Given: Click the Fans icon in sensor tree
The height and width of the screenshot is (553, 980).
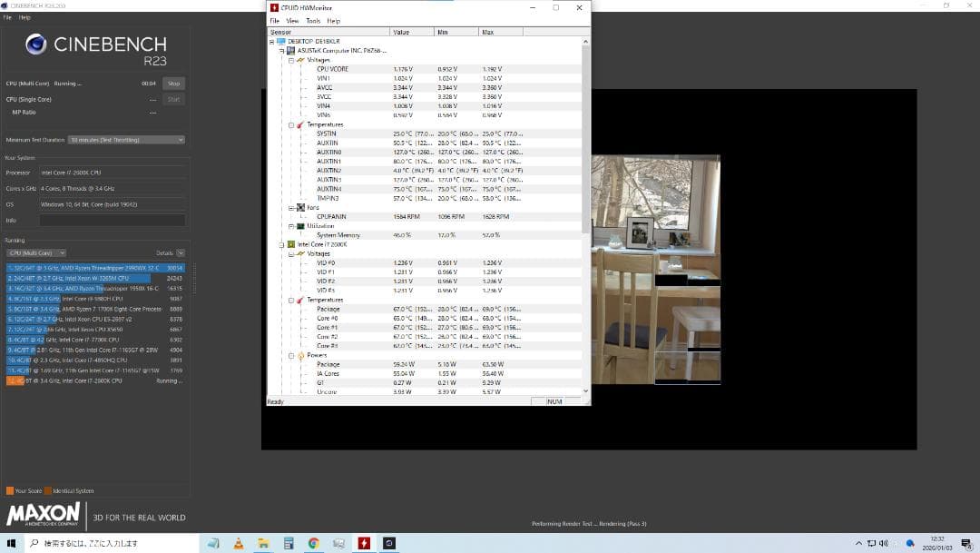Looking at the screenshot, I should pos(300,207).
